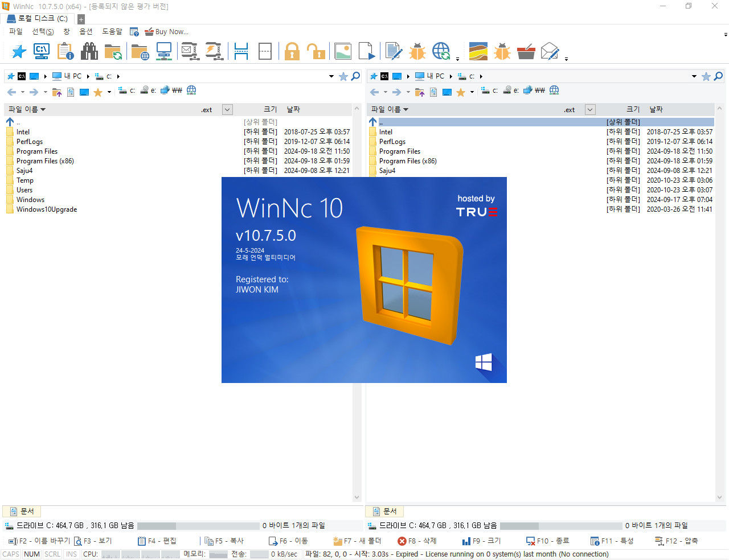Image resolution: width=729 pixels, height=560 pixels.
Task: Click right panel c: drive button
Action: click(x=490, y=90)
